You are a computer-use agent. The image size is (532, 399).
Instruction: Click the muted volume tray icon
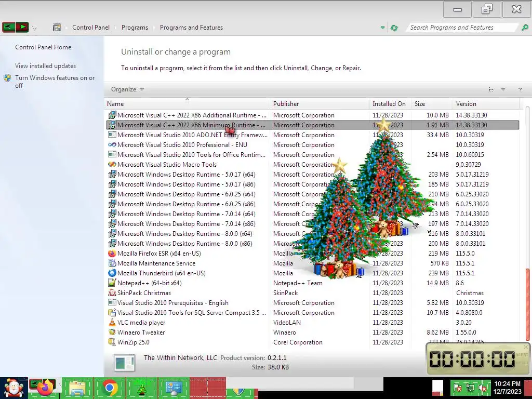pos(482,388)
